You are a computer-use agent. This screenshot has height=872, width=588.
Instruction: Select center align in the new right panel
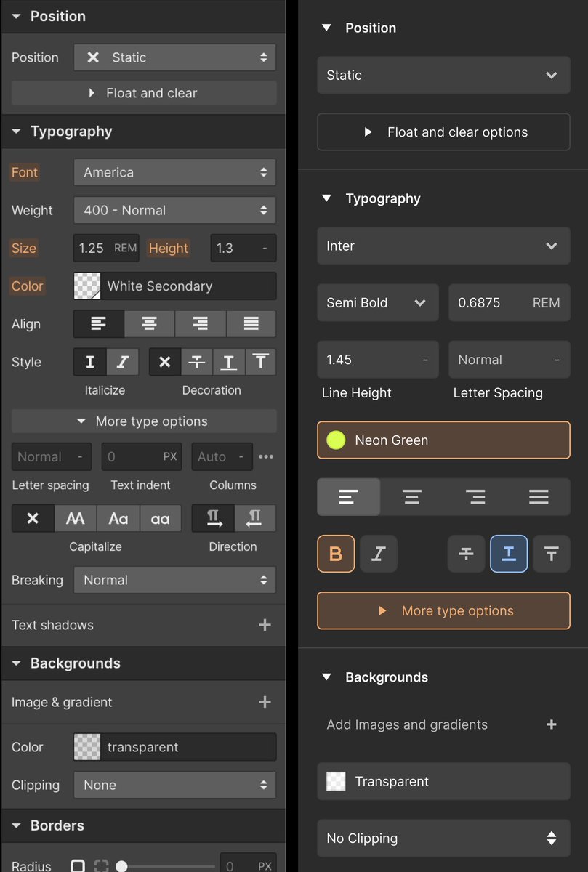click(x=412, y=497)
